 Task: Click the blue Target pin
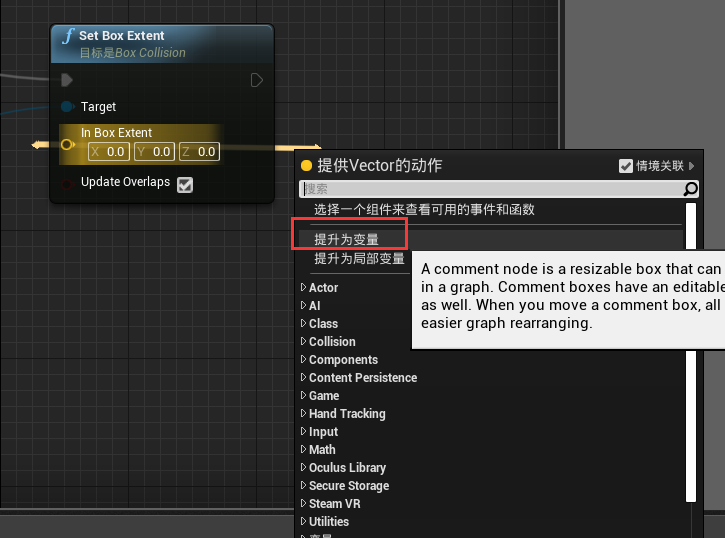point(68,107)
